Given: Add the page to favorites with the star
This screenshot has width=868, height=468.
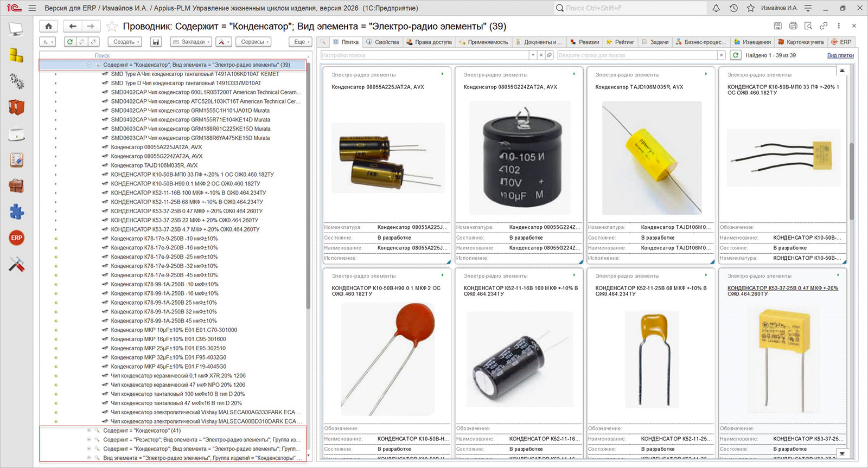Looking at the screenshot, I should click(x=112, y=26).
